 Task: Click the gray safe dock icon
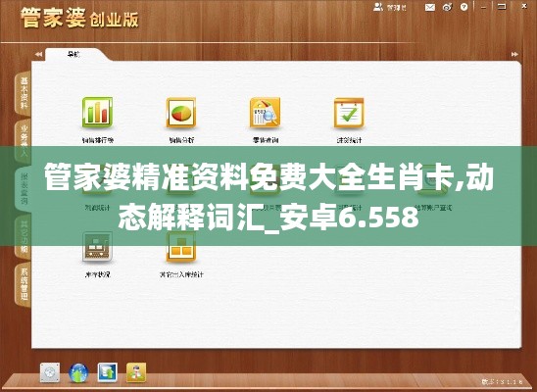tap(50, 372)
